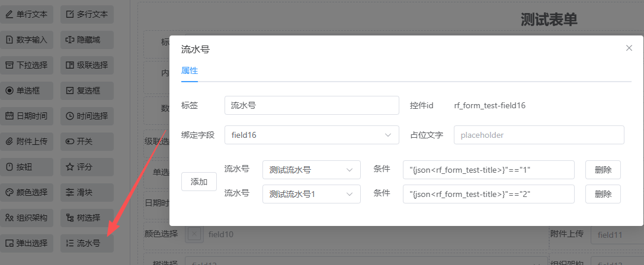Edit the condition field ending =="2"

(x=489, y=194)
